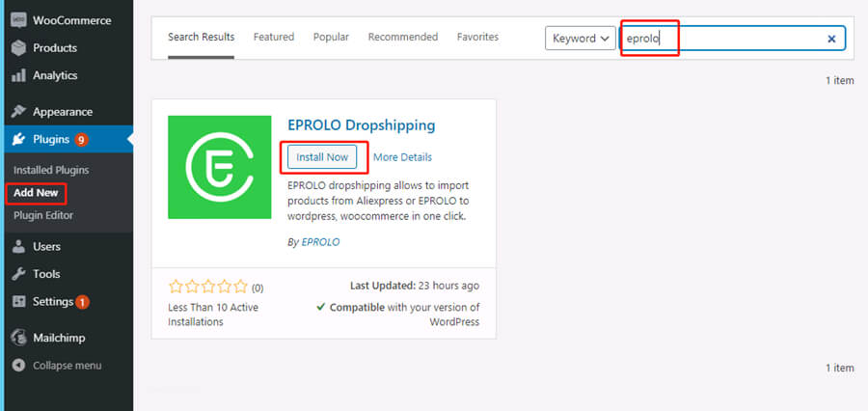Click the bottom 1 item count
Viewport: 868px width, 411px height.
point(840,368)
